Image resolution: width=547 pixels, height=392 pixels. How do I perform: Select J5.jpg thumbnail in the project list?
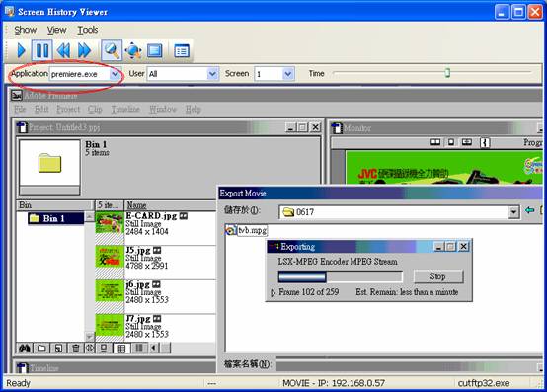pyautogui.click(x=110, y=257)
